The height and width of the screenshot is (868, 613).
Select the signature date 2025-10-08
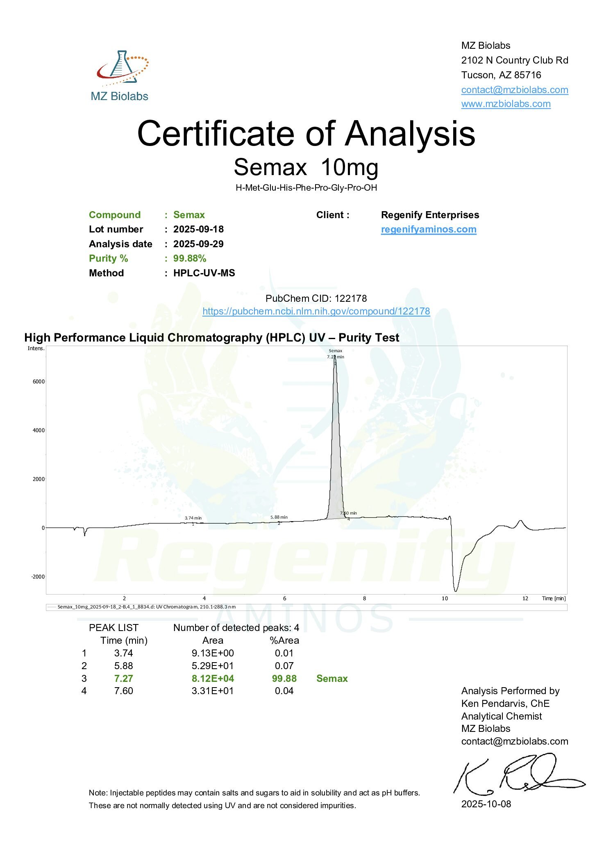[x=486, y=804]
